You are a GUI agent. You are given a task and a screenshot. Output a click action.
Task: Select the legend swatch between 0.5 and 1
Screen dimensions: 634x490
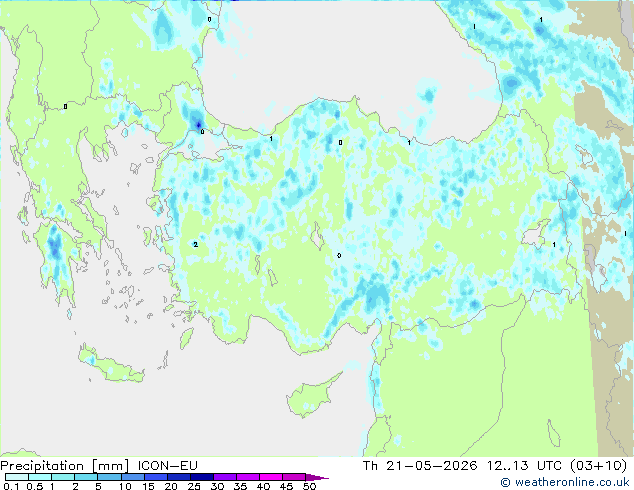(40, 477)
